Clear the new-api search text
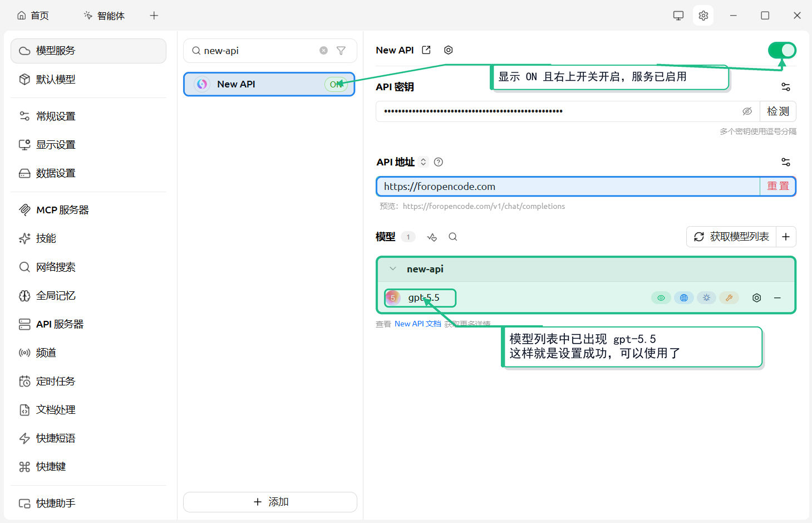The image size is (812, 523). click(x=323, y=51)
